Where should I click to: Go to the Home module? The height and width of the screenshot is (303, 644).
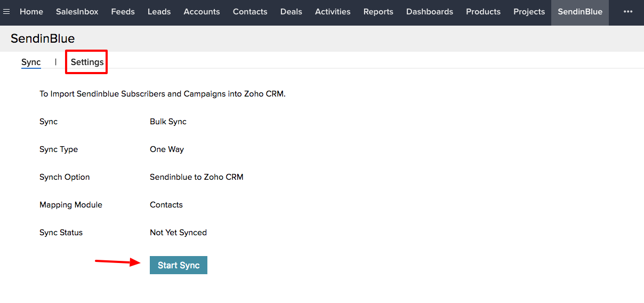(31, 12)
